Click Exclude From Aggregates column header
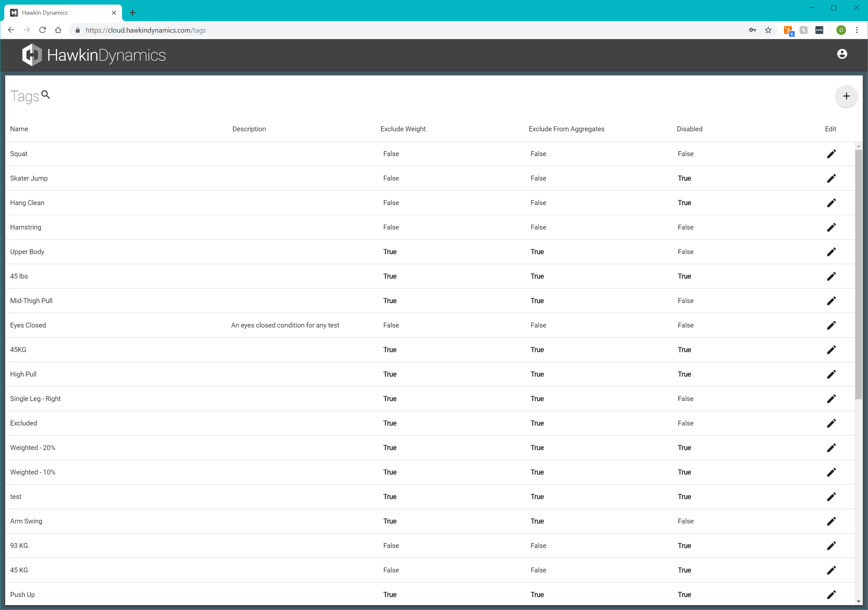 (x=566, y=129)
